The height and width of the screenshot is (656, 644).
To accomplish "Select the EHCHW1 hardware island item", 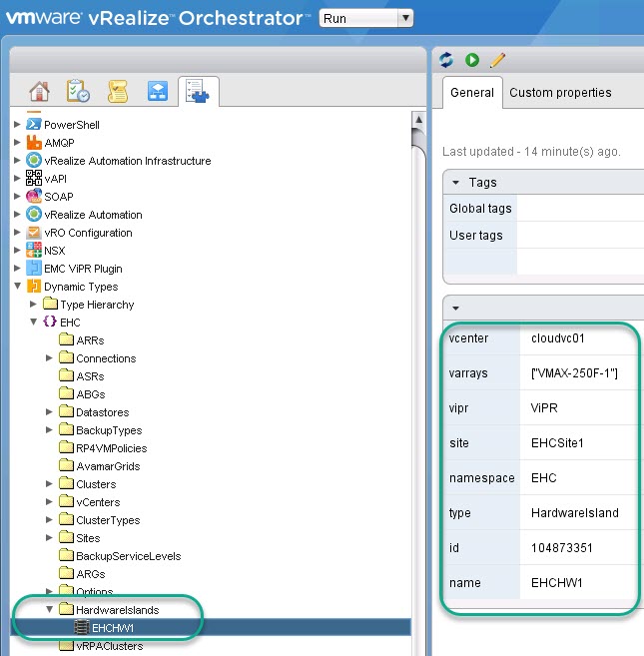I will (112, 628).
